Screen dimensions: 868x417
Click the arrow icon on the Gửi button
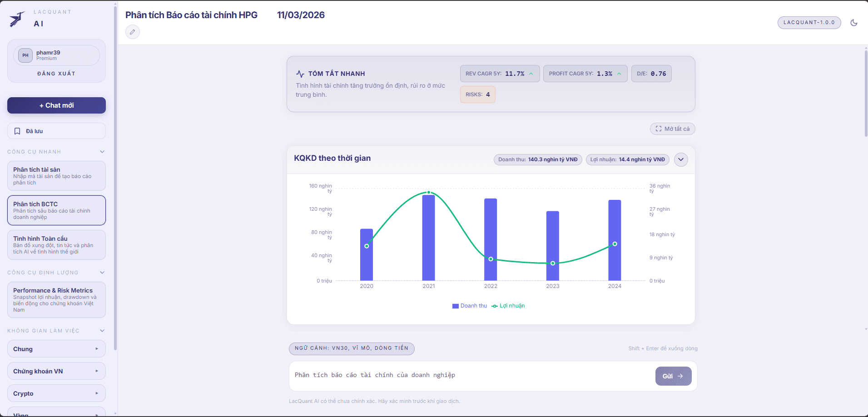[680, 376]
